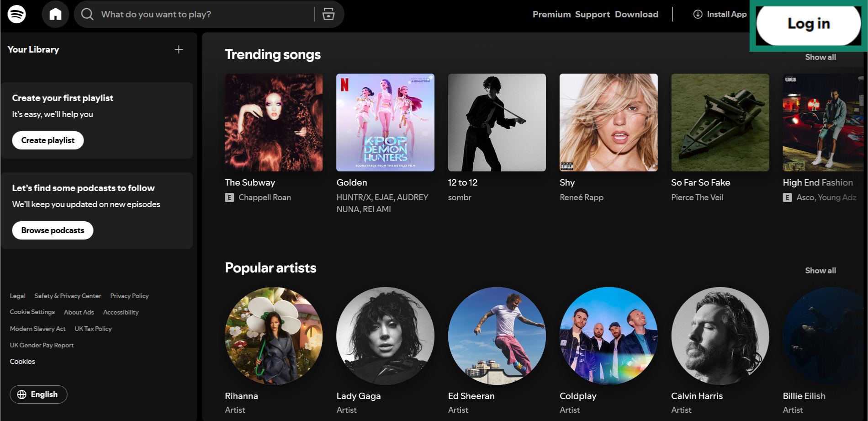Show all Popular artists
868x421 pixels.
tap(820, 270)
